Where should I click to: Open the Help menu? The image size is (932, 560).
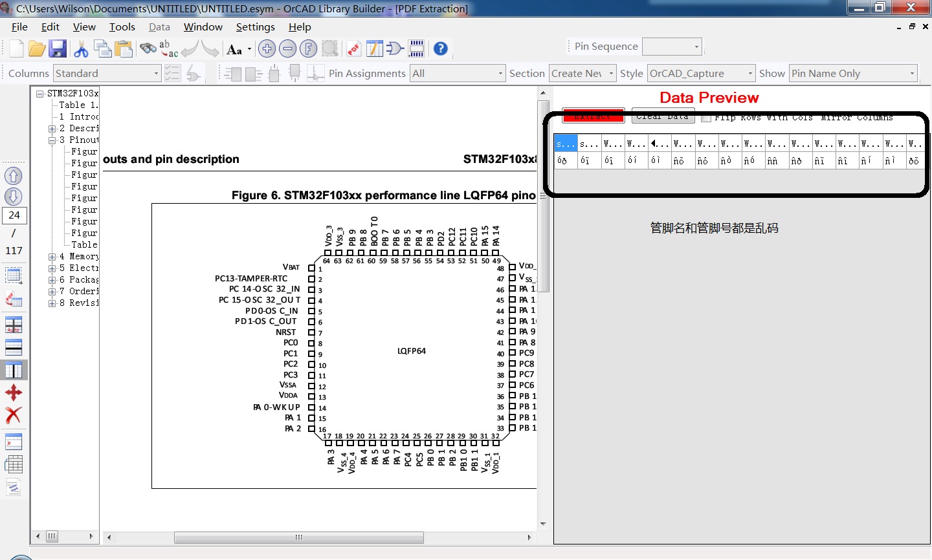click(300, 27)
